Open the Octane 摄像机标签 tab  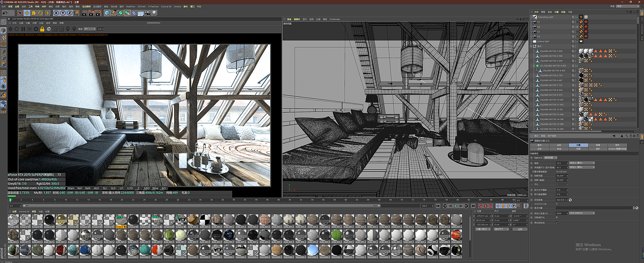(x=617, y=149)
